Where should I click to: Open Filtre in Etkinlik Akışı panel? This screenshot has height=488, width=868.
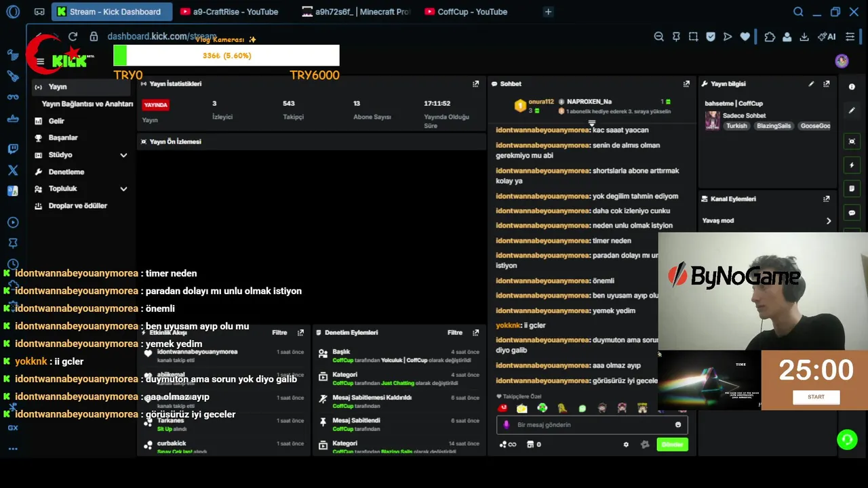coord(279,333)
